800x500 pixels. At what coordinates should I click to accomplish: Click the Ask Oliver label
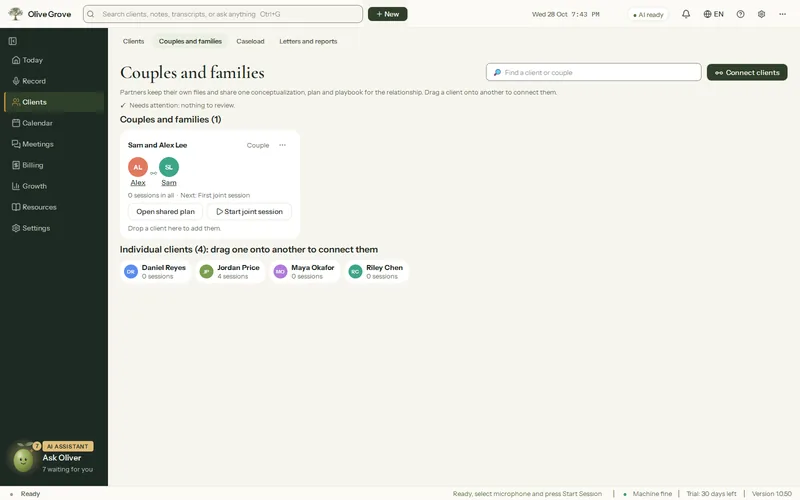click(62, 458)
